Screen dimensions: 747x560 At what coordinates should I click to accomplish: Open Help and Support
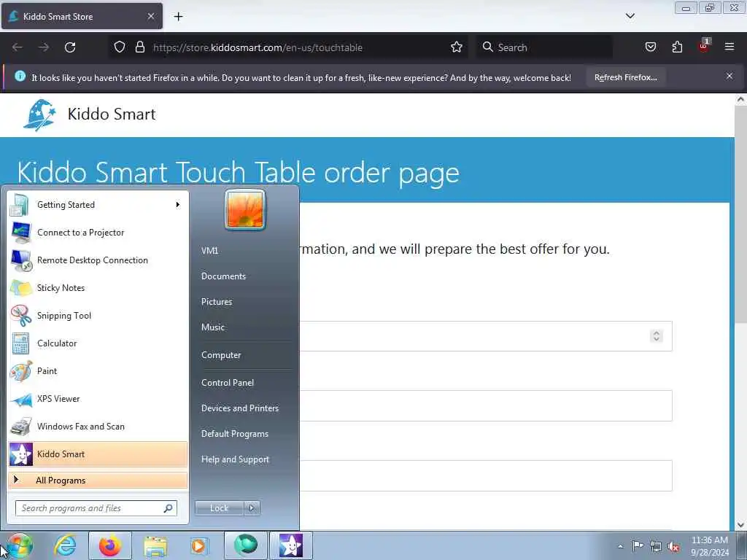[x=235, y=459]
